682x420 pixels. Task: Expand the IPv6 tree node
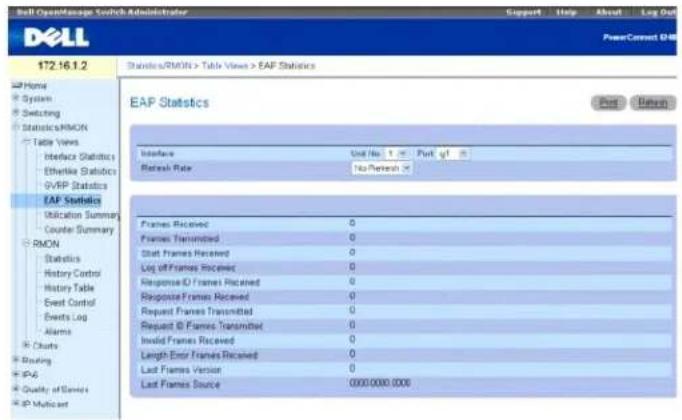[16, 374]
